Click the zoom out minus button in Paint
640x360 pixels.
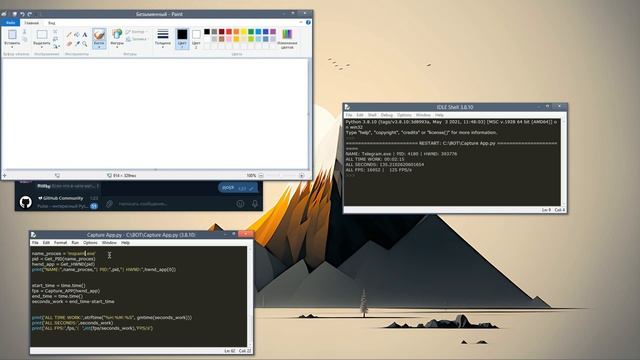261,176
